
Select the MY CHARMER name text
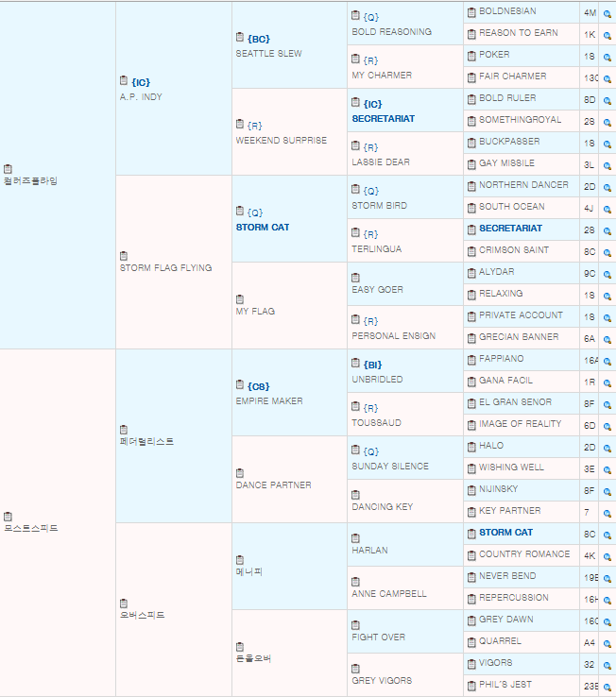tap(382, 76)
